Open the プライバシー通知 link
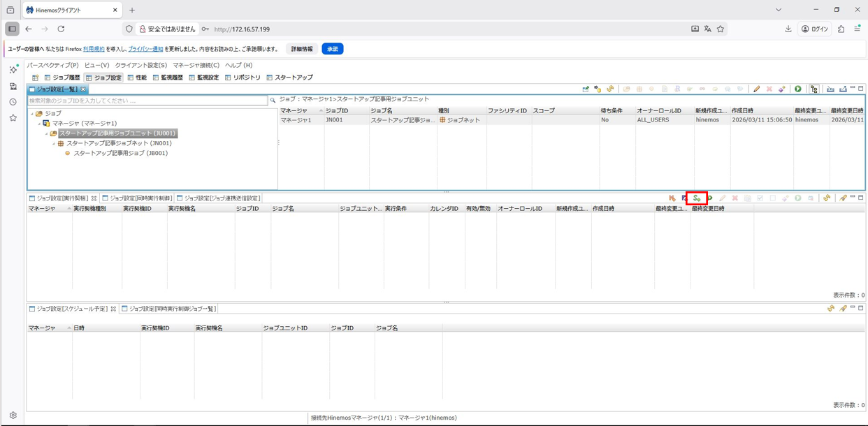This screenshot has height=426, width=868. pyautogui.click(x=145, y=49)
